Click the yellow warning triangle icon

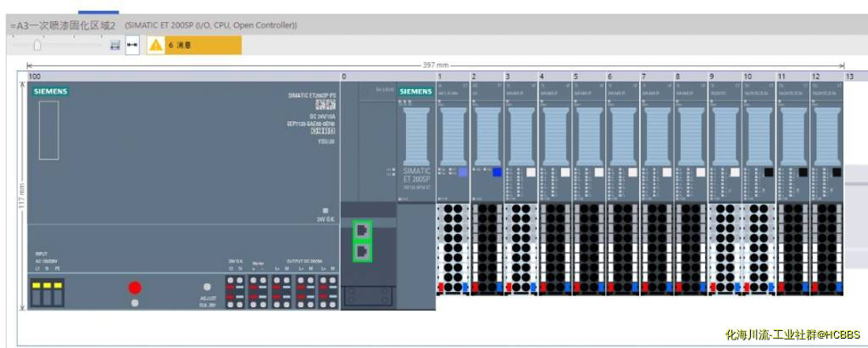point(156,46)
